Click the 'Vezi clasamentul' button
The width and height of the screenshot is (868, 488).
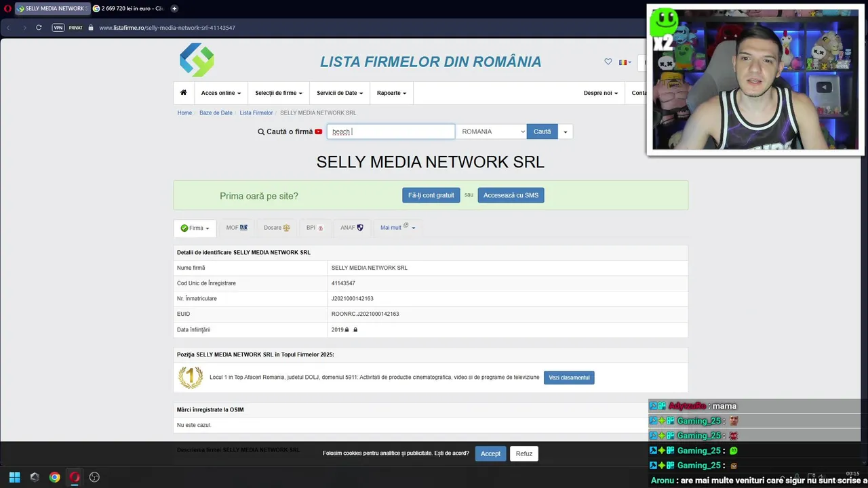569,378
